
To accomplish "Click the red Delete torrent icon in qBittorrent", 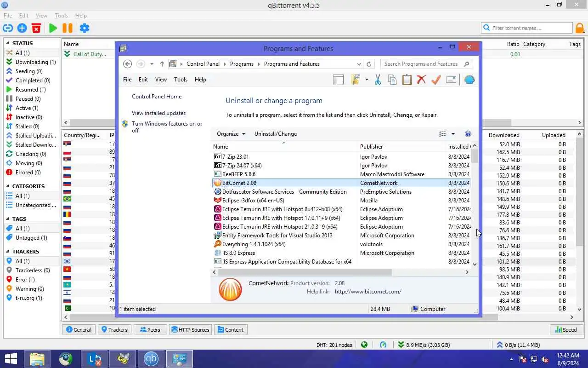I will pos(36,28).
